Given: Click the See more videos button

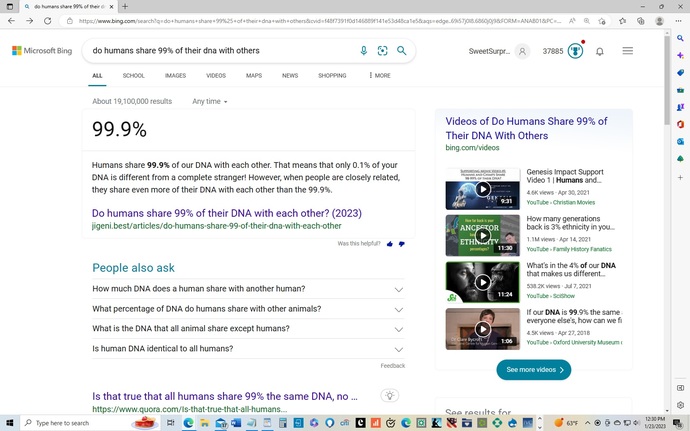Looking at the screenshot, I should (533, 370).
